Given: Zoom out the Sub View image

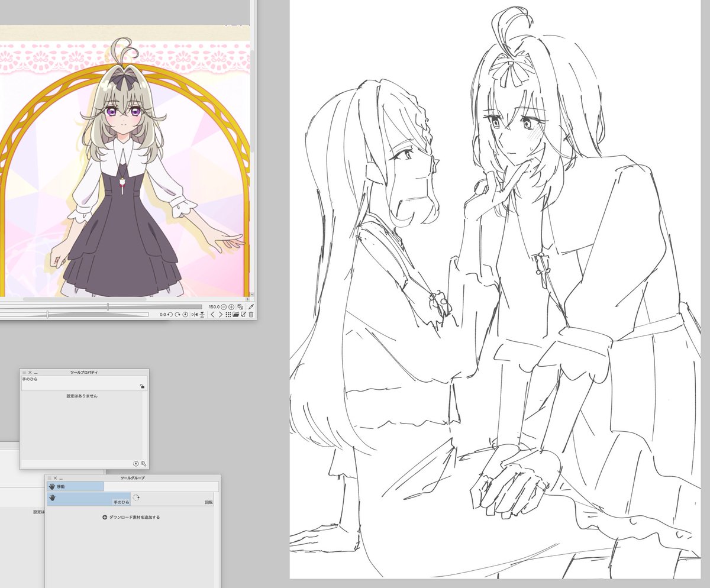Looking at the screenshot, I should point(224,307).
